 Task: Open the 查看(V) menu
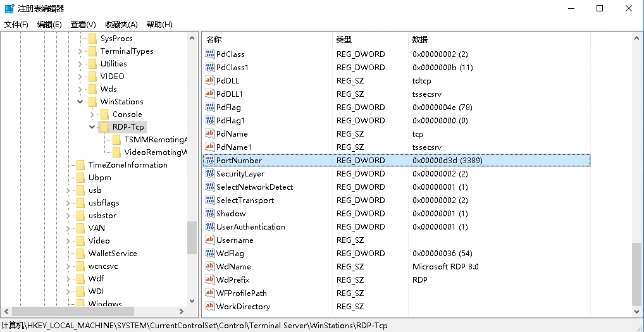(x=83, y=25)
